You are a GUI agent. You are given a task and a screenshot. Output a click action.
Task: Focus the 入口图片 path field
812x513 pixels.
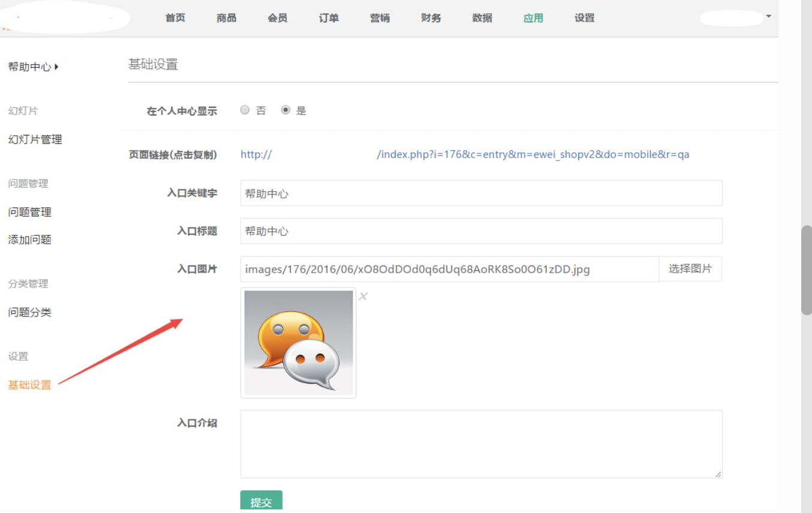[450, 269]
